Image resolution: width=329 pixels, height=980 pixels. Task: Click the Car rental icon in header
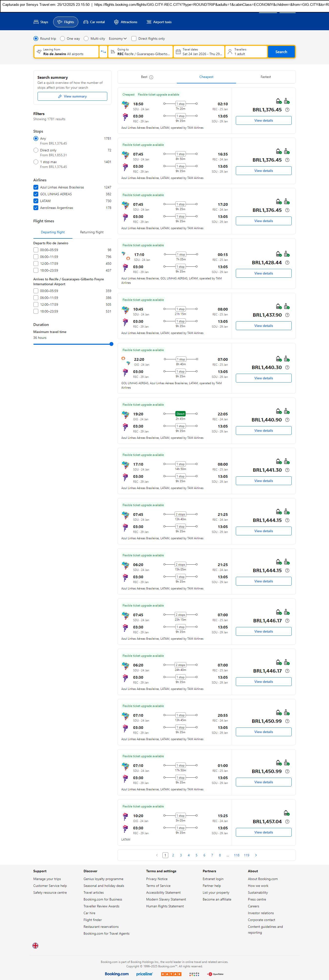(86, 22)
